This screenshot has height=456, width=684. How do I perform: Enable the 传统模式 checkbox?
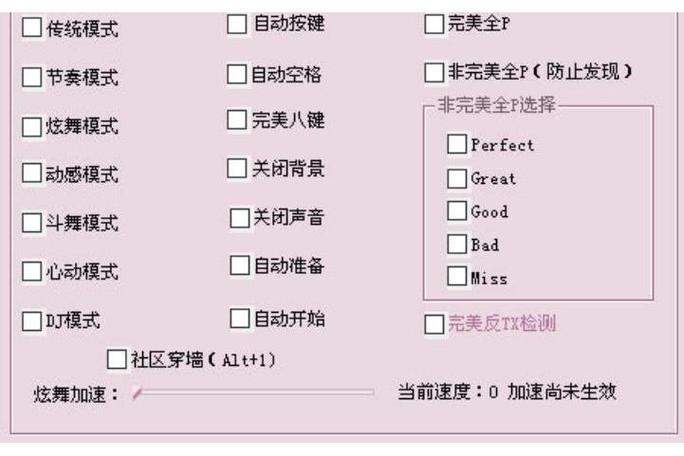[33, 27]
